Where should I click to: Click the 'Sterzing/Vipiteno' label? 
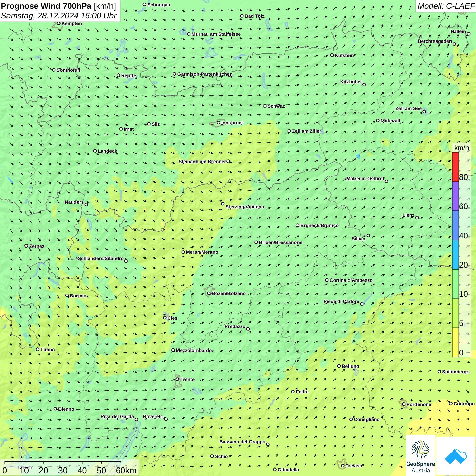point(245,207)
